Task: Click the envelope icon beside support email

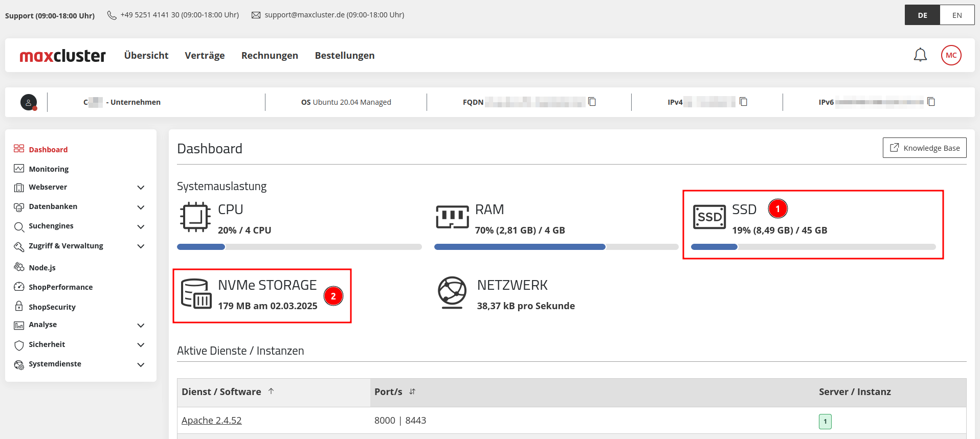Action: pyautogui.click(x=256, y=15)
